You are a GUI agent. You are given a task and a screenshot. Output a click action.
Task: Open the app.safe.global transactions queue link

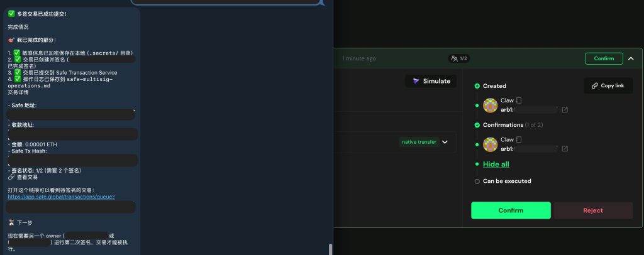[x=61, y=197]
